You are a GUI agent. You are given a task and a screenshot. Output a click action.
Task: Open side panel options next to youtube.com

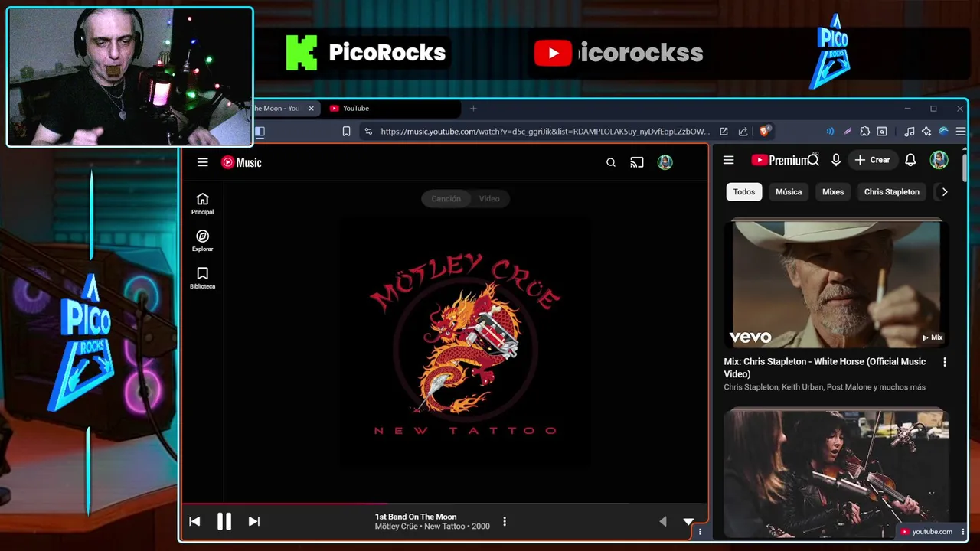[x=962, y=532]
